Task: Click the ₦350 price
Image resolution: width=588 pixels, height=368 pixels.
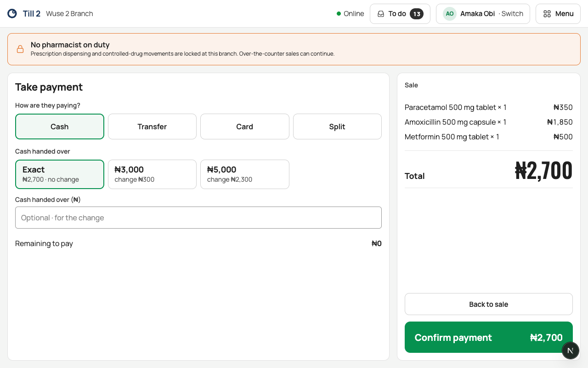Action: 563,107
